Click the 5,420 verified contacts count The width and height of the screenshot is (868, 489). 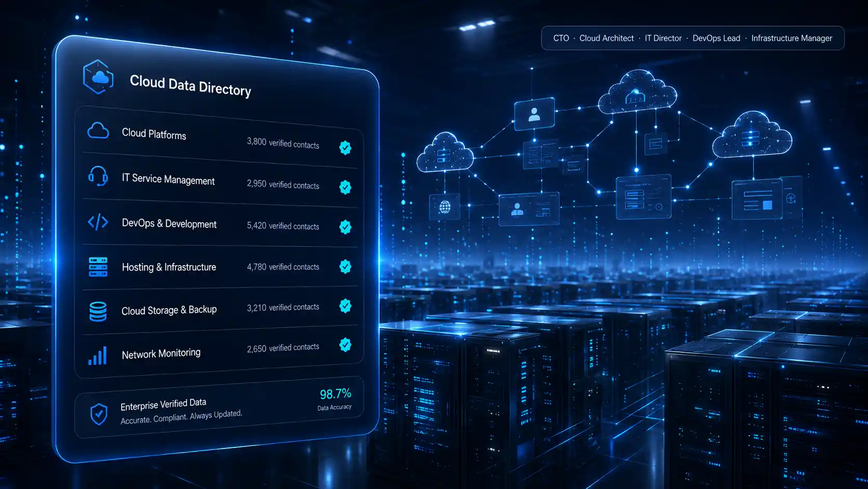(x=283, y=226)
